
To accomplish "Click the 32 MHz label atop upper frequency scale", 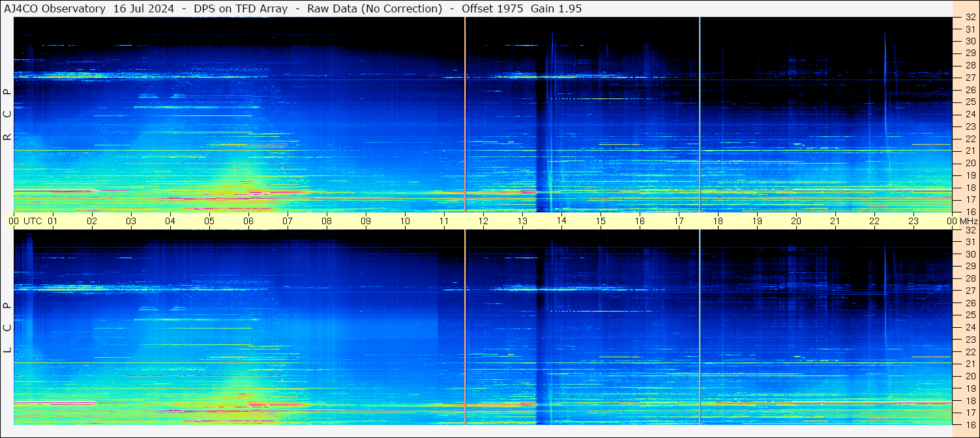I will coord(970,18).
